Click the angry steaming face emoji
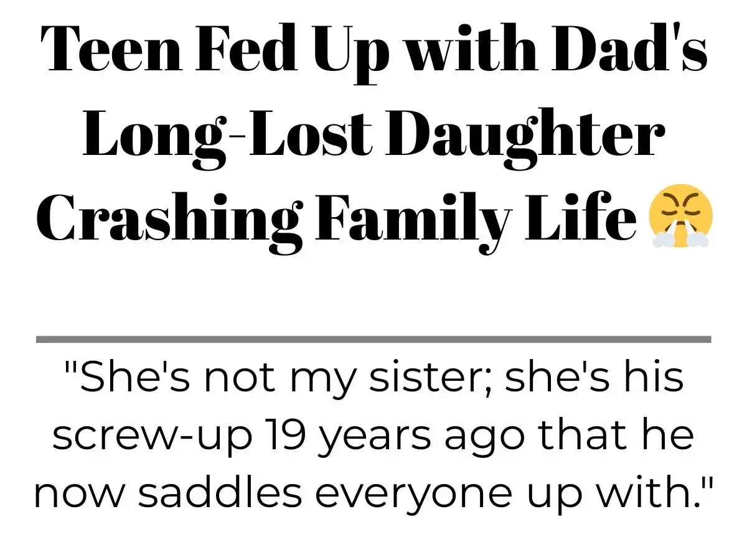The width and height of the screenshot is (747, 560). pos(680,216)
